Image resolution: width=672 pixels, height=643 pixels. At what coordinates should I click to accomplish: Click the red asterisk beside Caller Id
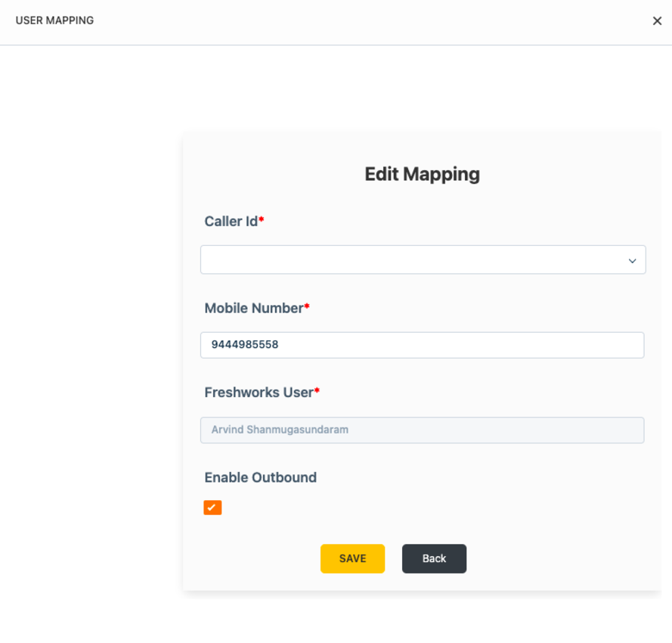pyautogui.click(x=262, y=220)
